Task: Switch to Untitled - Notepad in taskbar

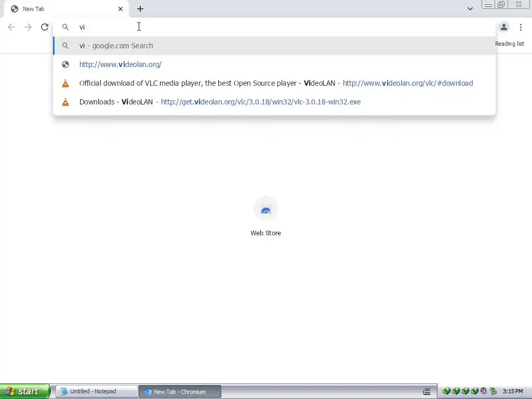Action: (x=96, y=392)
